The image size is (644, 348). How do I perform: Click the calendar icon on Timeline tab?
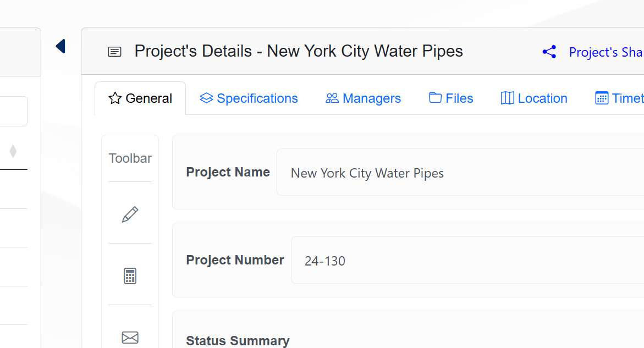602,98
